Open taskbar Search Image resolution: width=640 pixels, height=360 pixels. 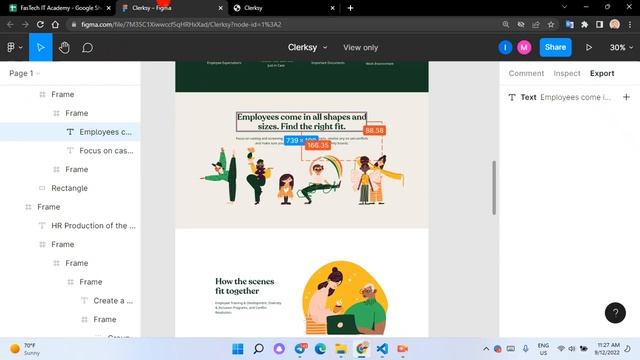click(x=258, y=349)
